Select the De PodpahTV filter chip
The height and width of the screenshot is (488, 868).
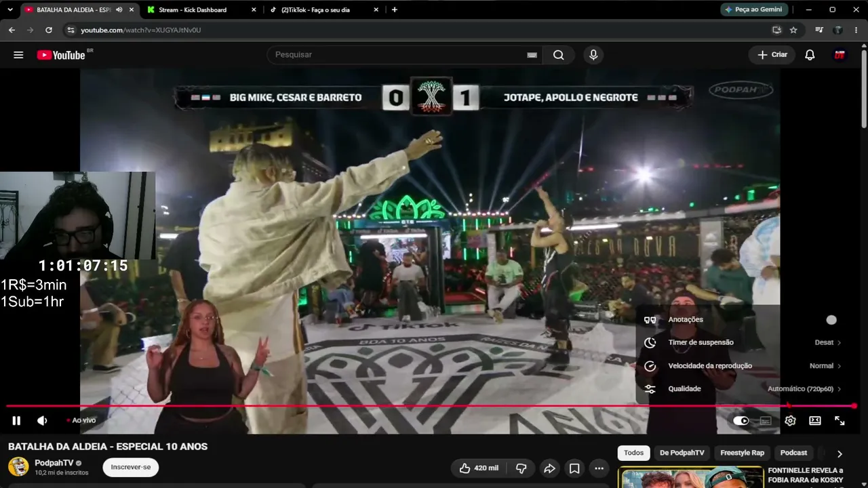point(682,453)
